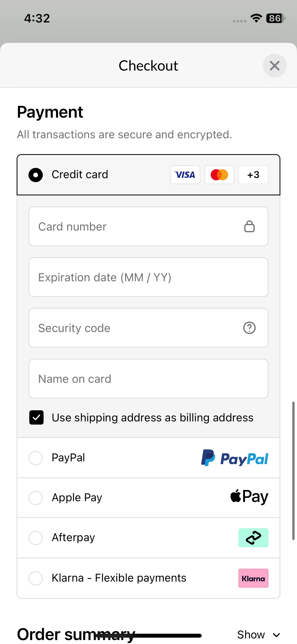
Task: Expand Order summary with Show chevron
Action: click(259, 634)
